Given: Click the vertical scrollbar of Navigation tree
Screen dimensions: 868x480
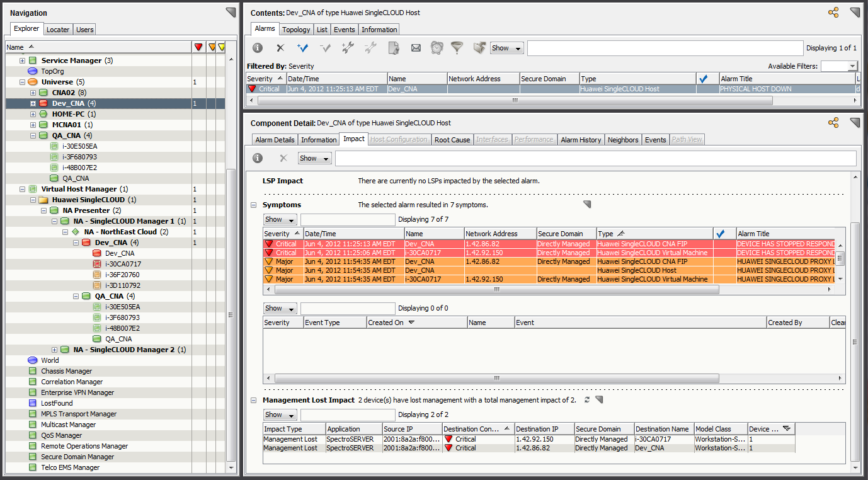Looking at the screenshot, I should [x=232, y=315].
